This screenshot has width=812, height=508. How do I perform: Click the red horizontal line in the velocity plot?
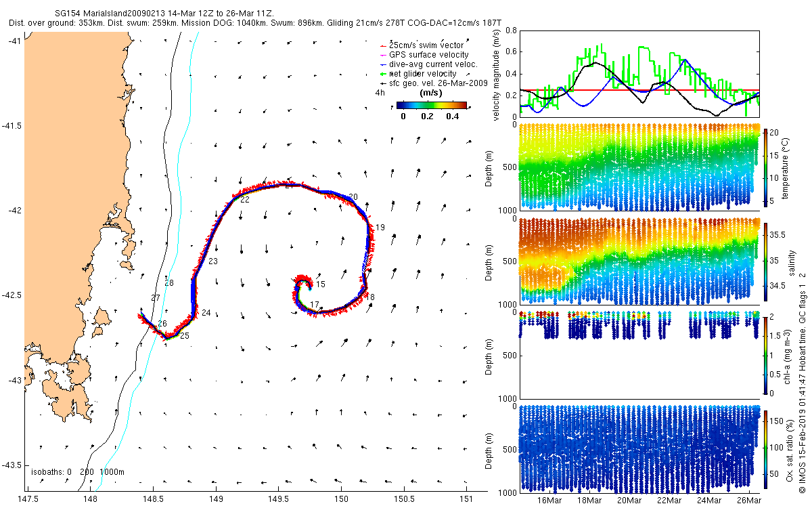click(x=639, y=89)
